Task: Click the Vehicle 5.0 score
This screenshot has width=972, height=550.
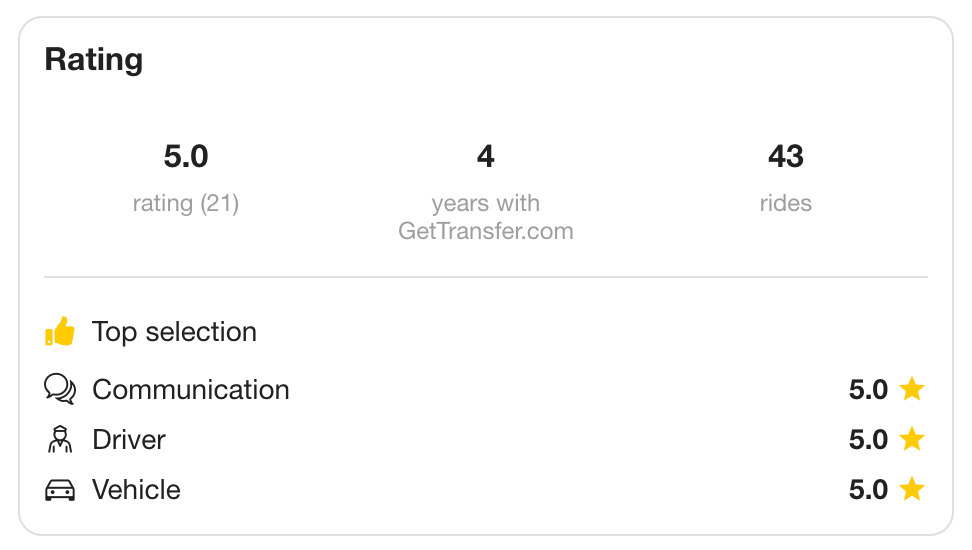Action: (868, 490)
